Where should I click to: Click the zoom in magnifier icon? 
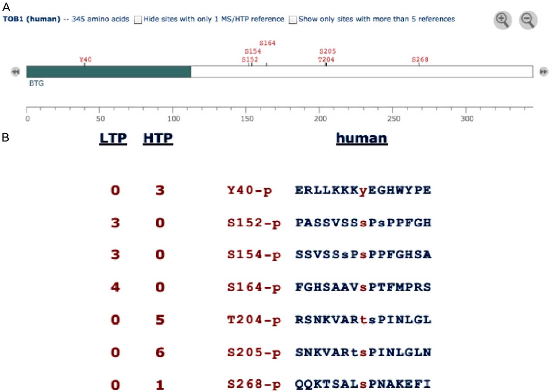point(502,20)
